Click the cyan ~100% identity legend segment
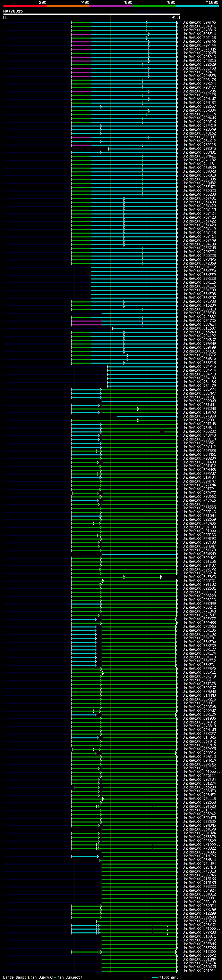The width and height of the screenshot is (222, 980). point(197,6)
